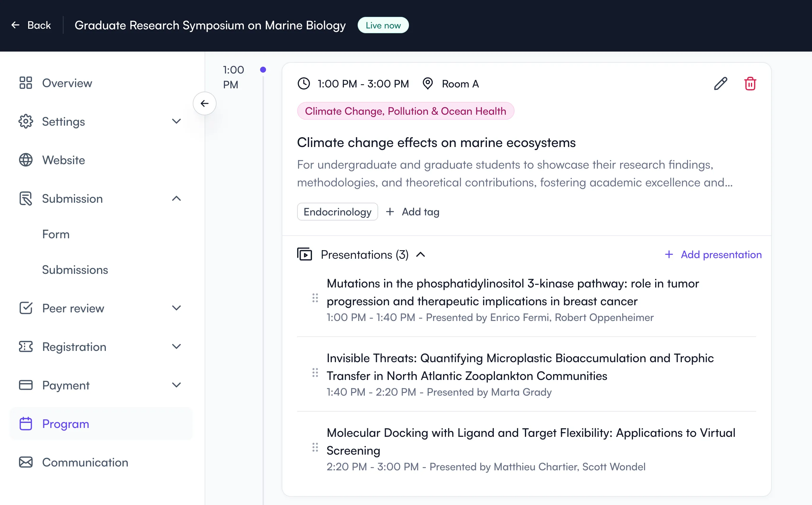Expand the Registration chevron
The height and width of the screenshot is (505, 812).
(176, 347)
